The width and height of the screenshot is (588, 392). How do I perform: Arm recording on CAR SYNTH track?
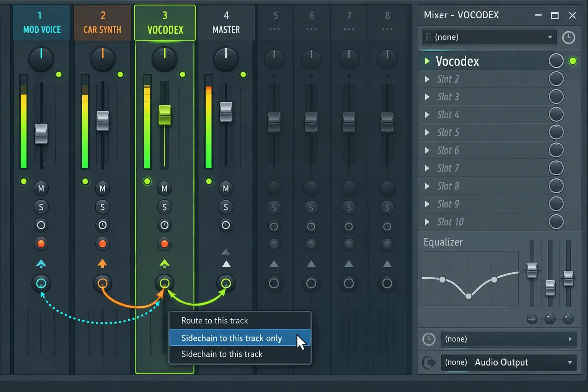click(x=102, y=243)
